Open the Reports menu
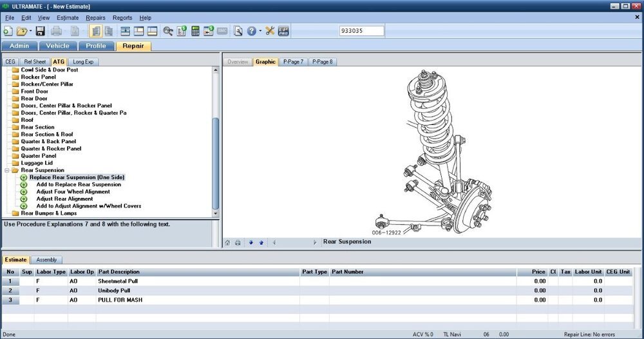This screenshot has height=339, width=644. pyautogui.click(x=122, y=18)
